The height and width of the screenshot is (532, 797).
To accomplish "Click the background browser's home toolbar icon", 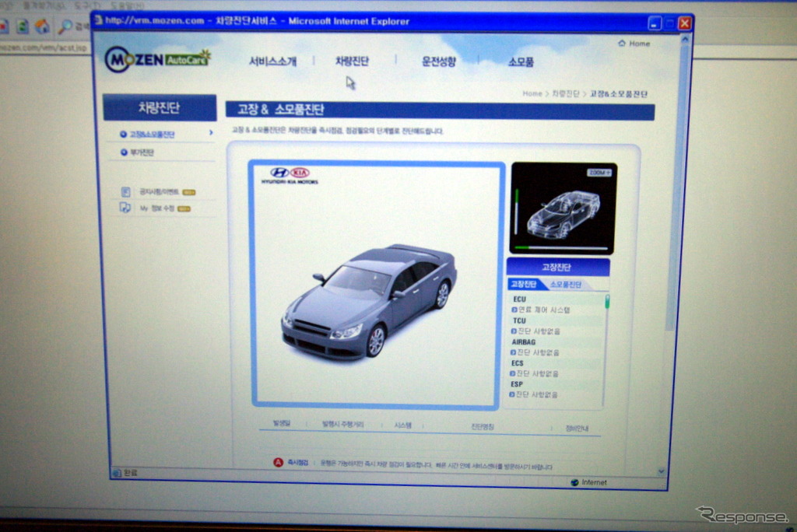I will pos(42,26).
